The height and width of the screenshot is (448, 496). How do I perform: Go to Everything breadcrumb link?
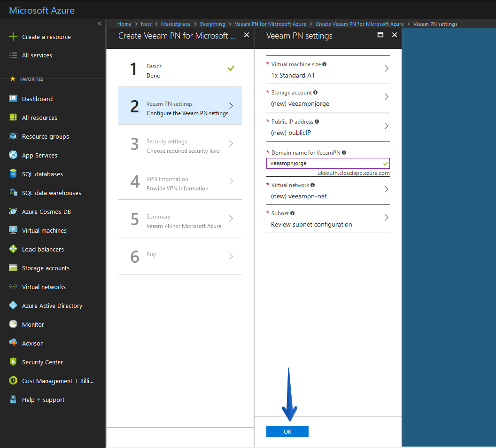point(213,24)
